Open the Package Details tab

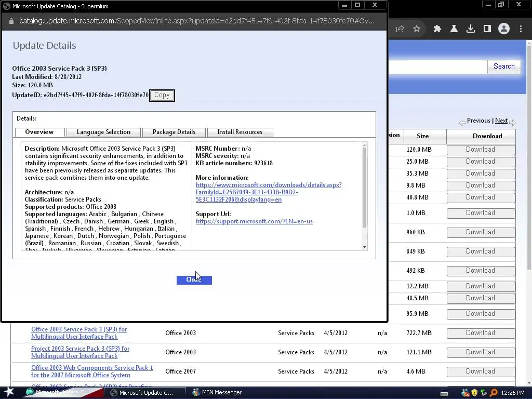174,132
